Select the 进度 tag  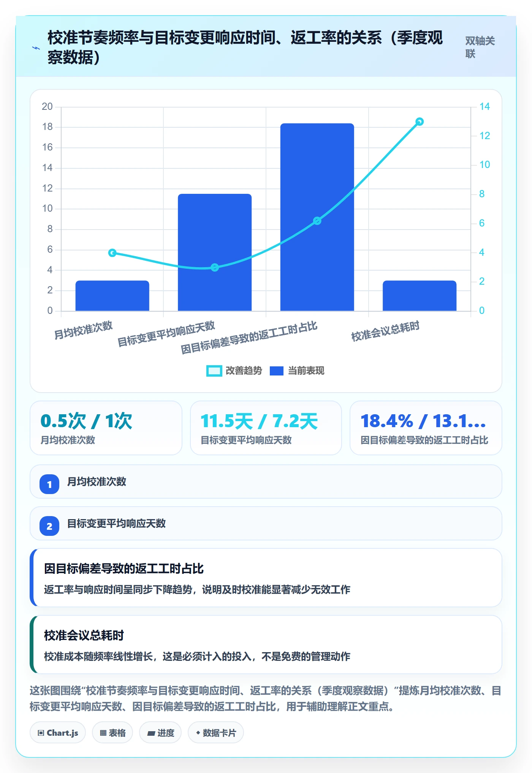(x=160, y=733)
